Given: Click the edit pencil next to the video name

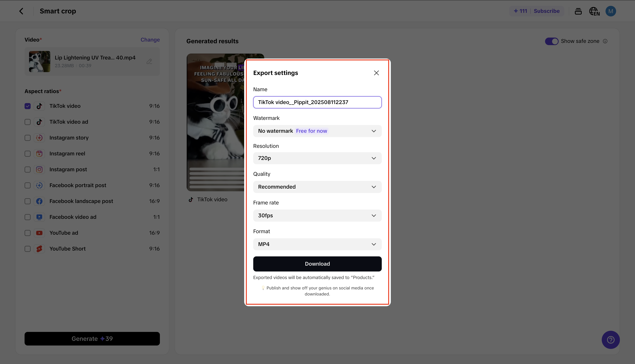Looking at the screenshot, I should point(149,62).
